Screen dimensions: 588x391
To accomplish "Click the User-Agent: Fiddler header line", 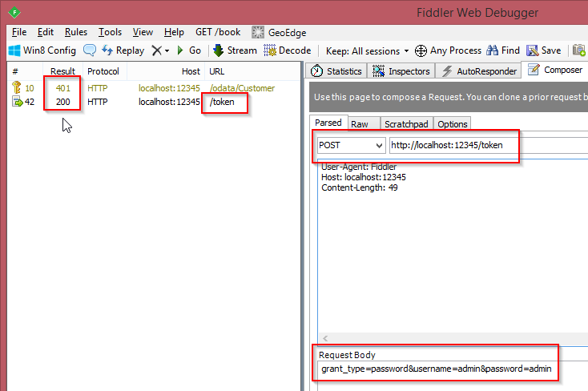I will [x=359, y=167].
